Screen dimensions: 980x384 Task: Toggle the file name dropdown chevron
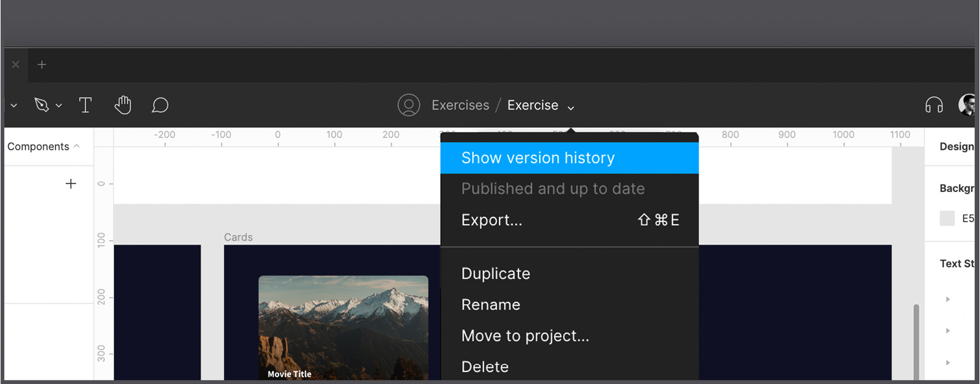click(571, 108)
